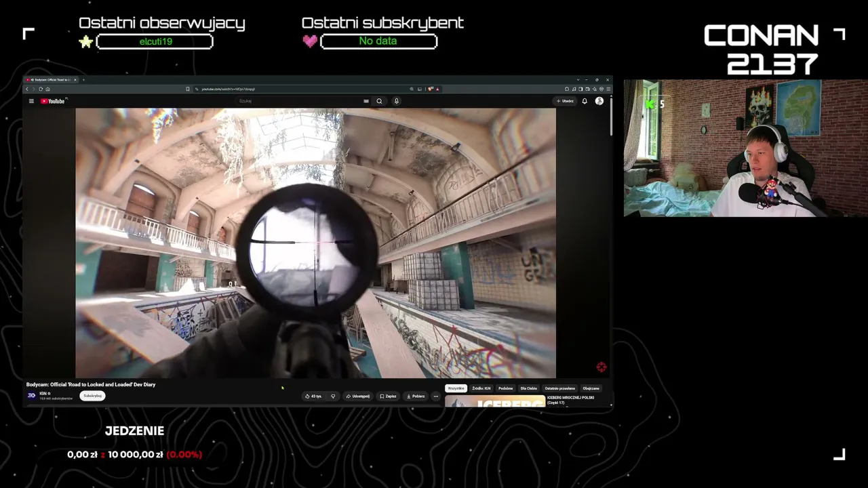Viewport: 868px width, 488px height.
Task: Start voice search with the microphone icon
Action: 397,101
